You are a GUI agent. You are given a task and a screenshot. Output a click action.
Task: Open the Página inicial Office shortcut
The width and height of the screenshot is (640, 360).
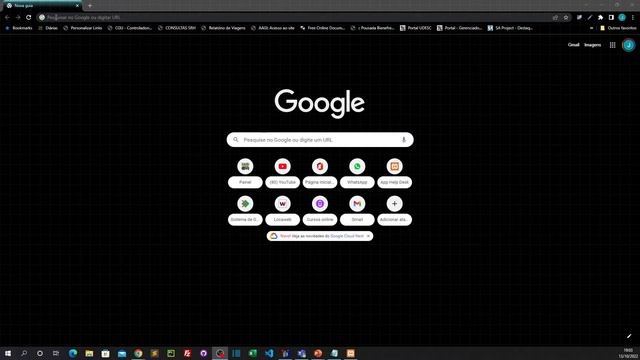[x=320, y=173]
